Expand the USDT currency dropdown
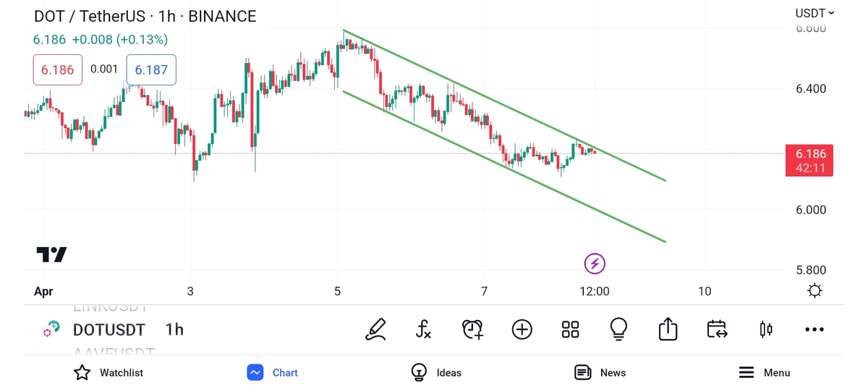Screen dimensions: 868x391 point(814,13)
